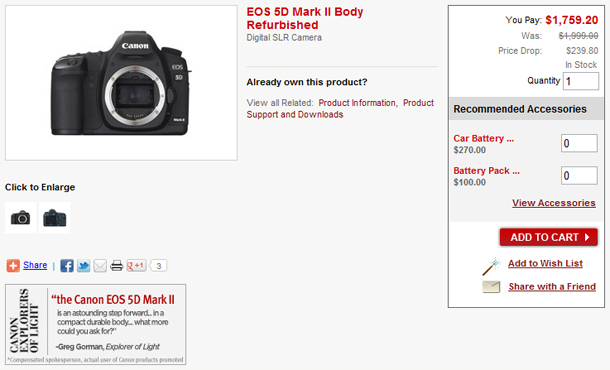Click the main Quantity input field
Screen dimensions: 610x370
point(581,81)
